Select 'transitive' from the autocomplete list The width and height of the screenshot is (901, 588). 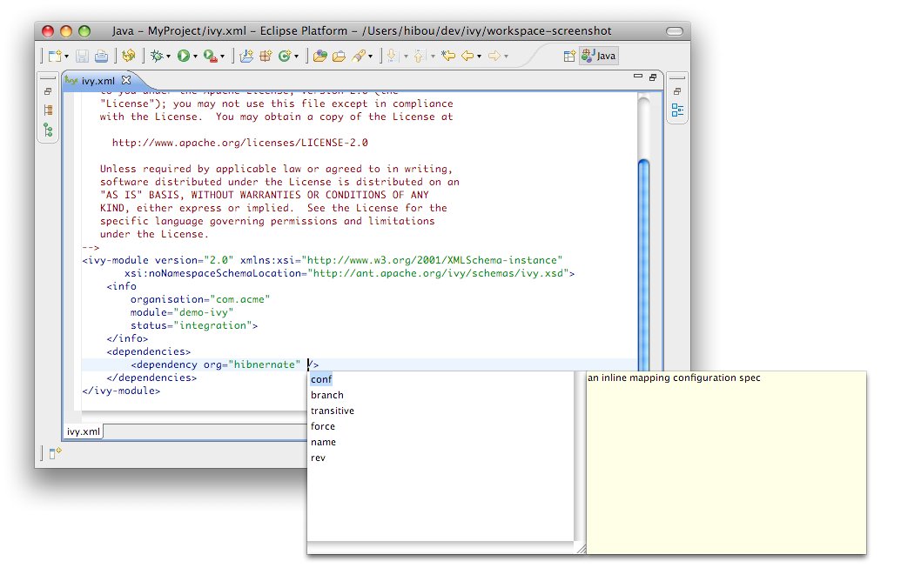332,411
